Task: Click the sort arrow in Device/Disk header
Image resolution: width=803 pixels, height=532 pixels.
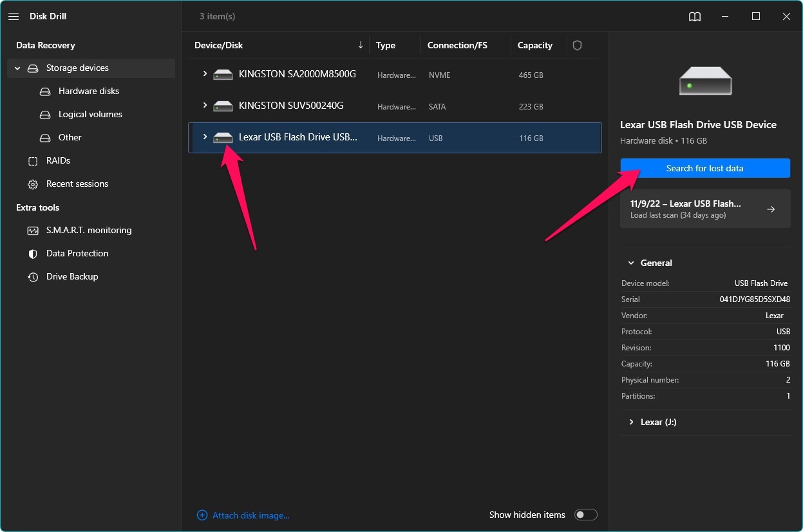Action: coord(361,45)
